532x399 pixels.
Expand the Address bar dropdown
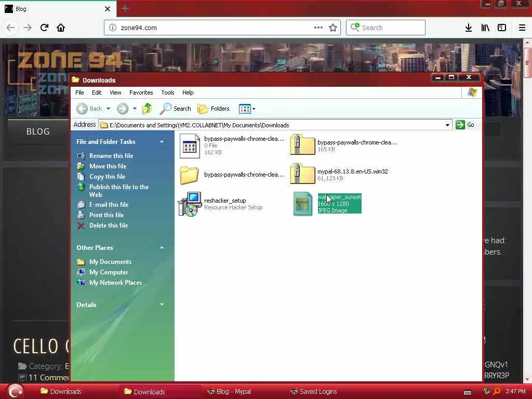pyautogui.click(x=447, y=125)
